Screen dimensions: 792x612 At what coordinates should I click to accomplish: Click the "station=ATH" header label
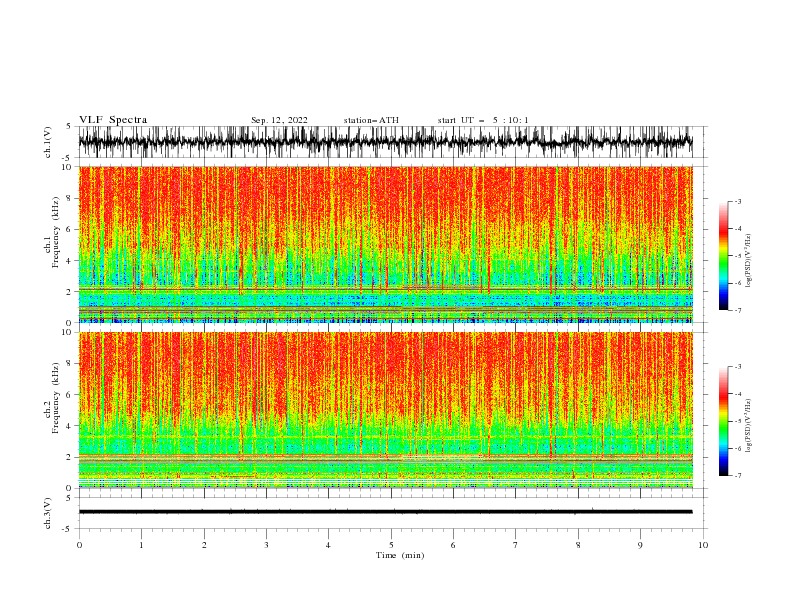pos(371,120)
